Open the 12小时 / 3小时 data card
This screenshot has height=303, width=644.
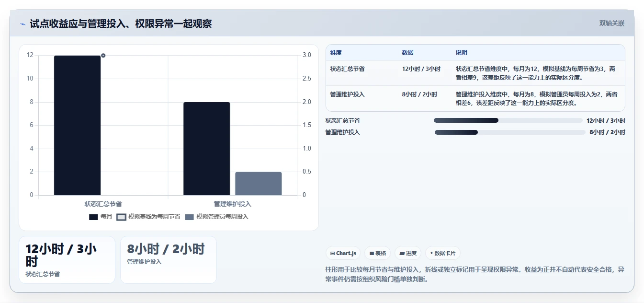tap(67, 260)
